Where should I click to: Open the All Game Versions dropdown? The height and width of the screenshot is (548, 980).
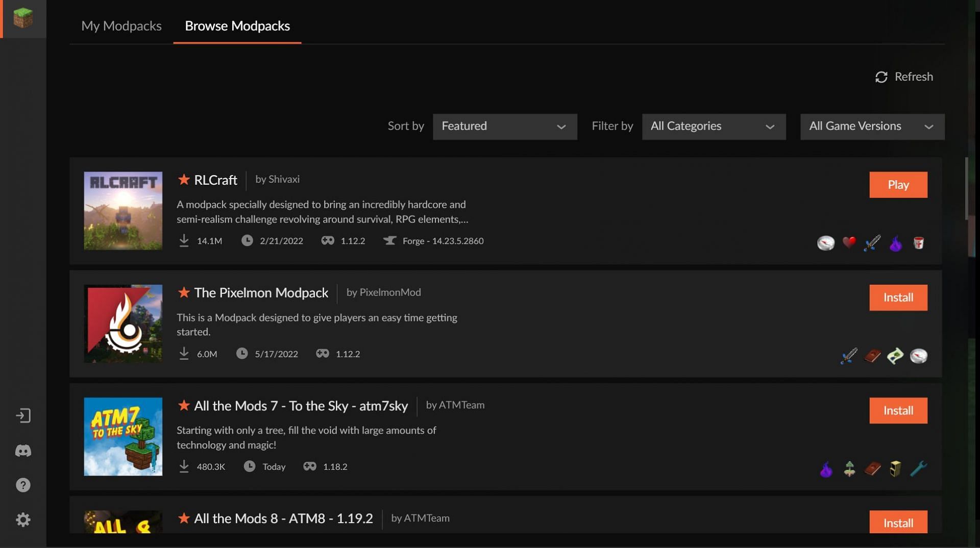tap(872, 127)
